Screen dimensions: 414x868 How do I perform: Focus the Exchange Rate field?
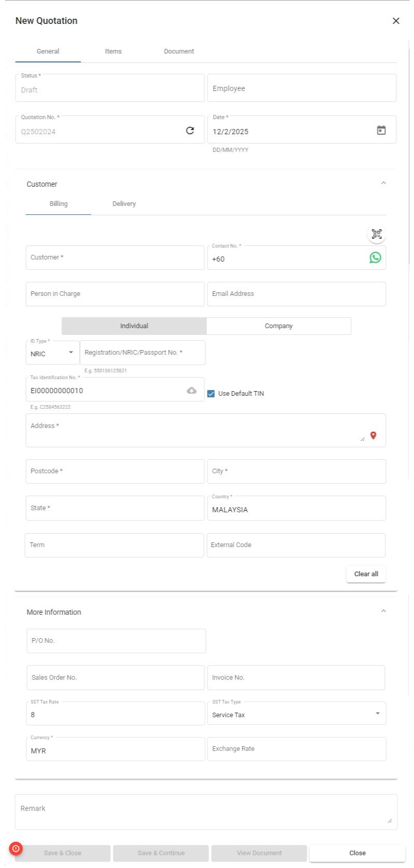tap(296, 749)
